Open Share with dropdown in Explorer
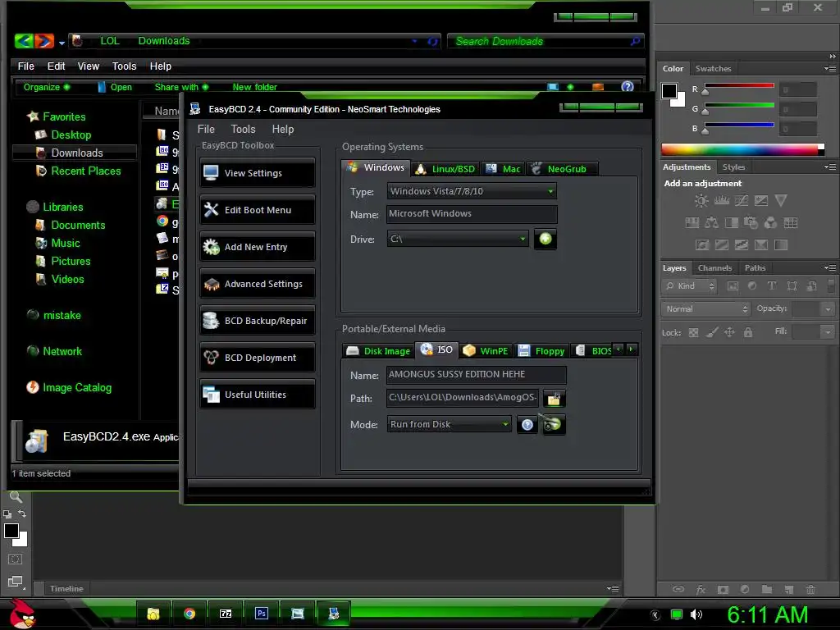840x630 pixels. pyautogui.click(x=181, y=87)
